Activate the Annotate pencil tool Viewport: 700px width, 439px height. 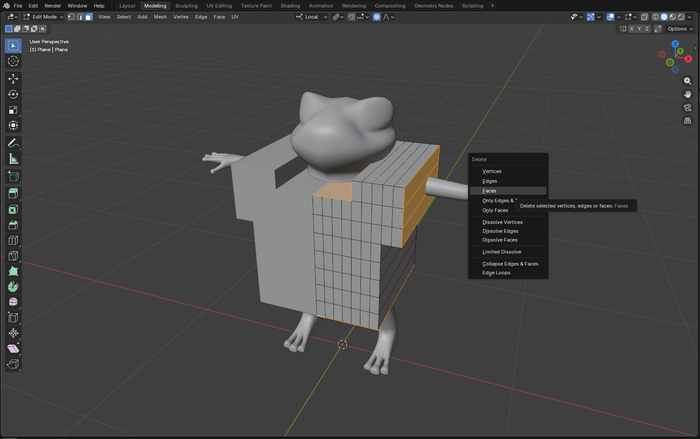13,143
